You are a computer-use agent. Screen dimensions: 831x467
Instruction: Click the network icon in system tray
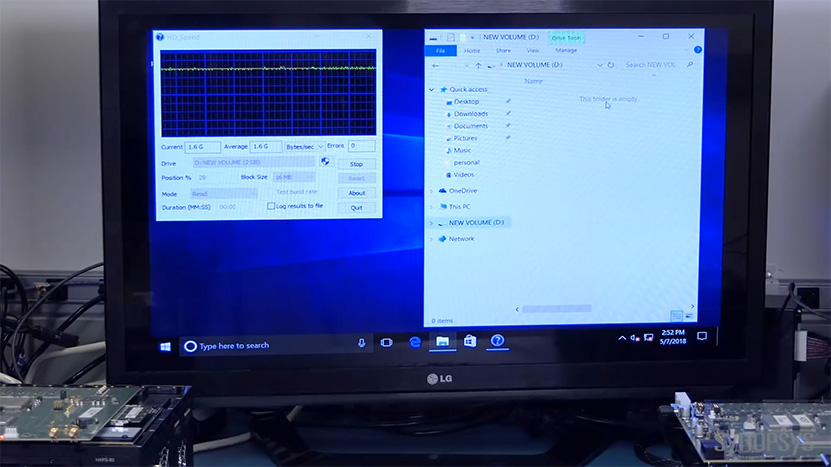(648, 338)
